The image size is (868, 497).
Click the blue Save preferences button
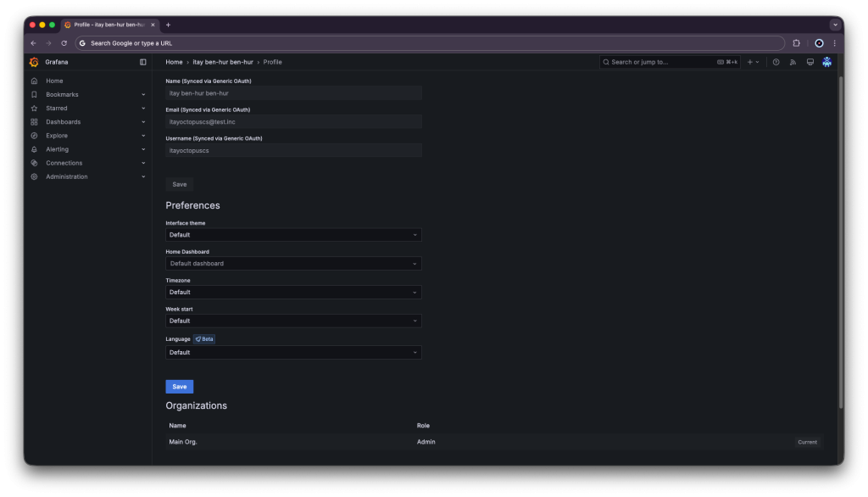(x=179, y=387)
